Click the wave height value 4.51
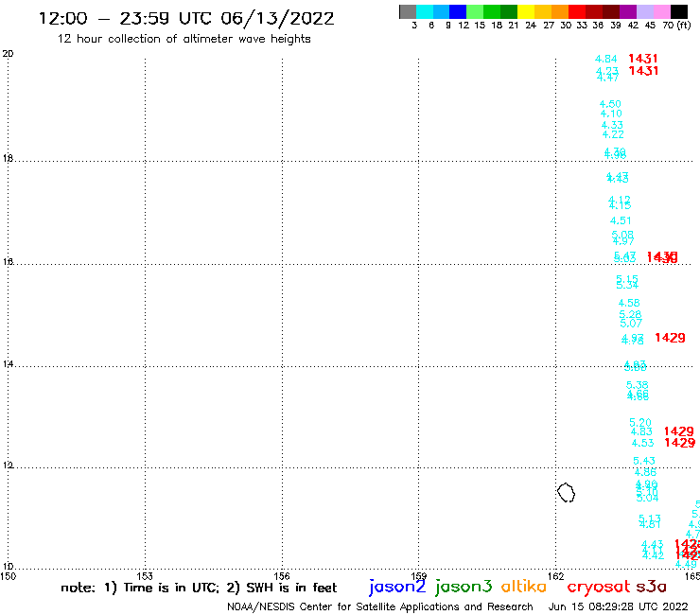Screen dimensions: 700x615 [x=621, y=220]
